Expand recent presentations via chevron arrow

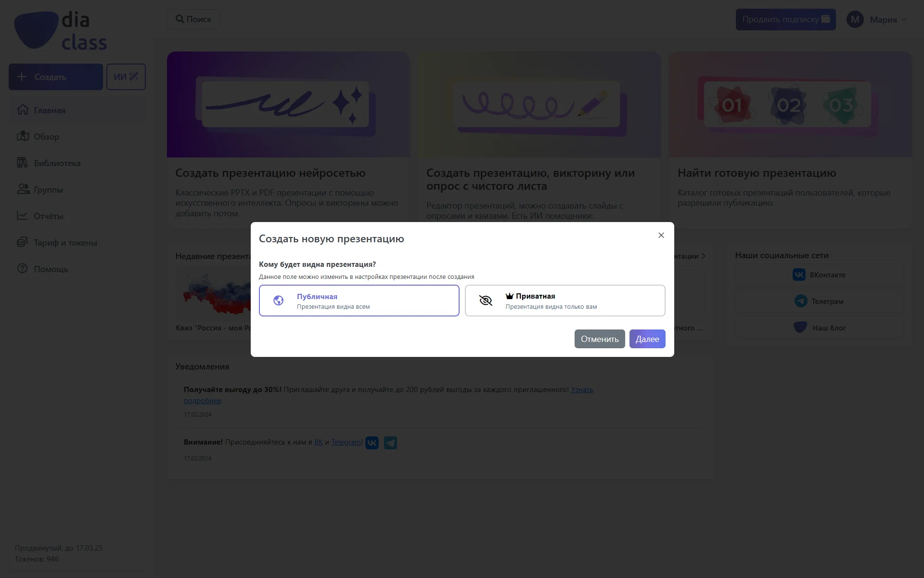tap(704, 256)
